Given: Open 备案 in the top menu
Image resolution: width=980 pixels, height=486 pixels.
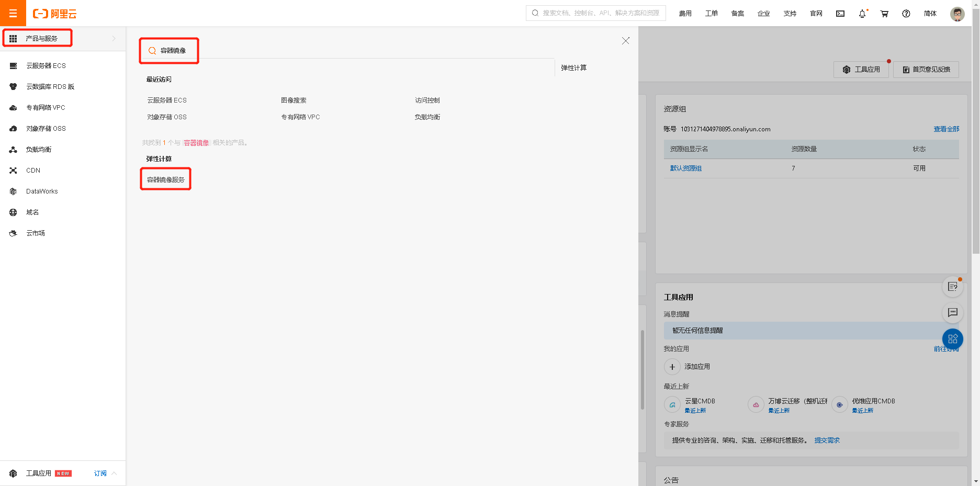Looking at the screenshot, I should [x=738, y=14].
